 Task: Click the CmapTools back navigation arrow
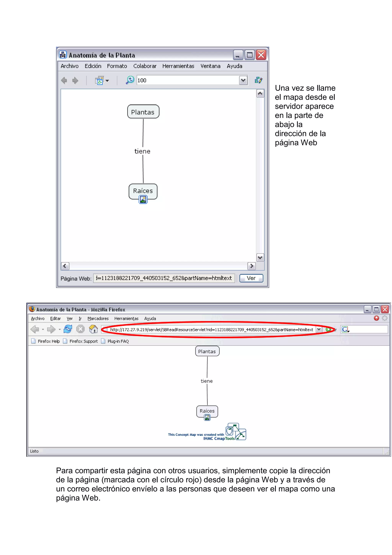point(64,80)
